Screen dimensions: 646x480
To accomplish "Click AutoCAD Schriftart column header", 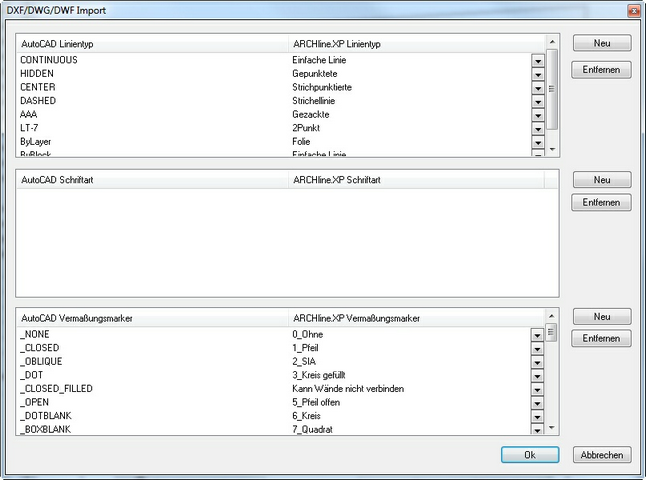I will [x=152, y=180].
